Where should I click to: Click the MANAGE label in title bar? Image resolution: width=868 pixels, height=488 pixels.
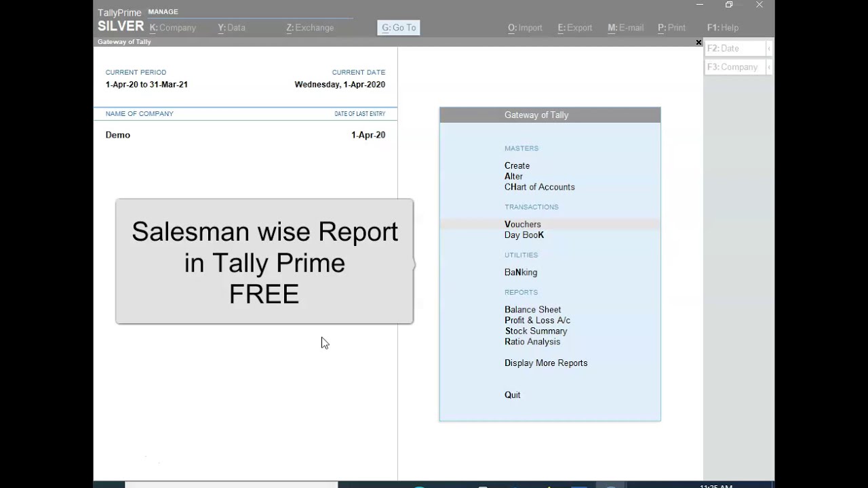[x=163, y=12]
